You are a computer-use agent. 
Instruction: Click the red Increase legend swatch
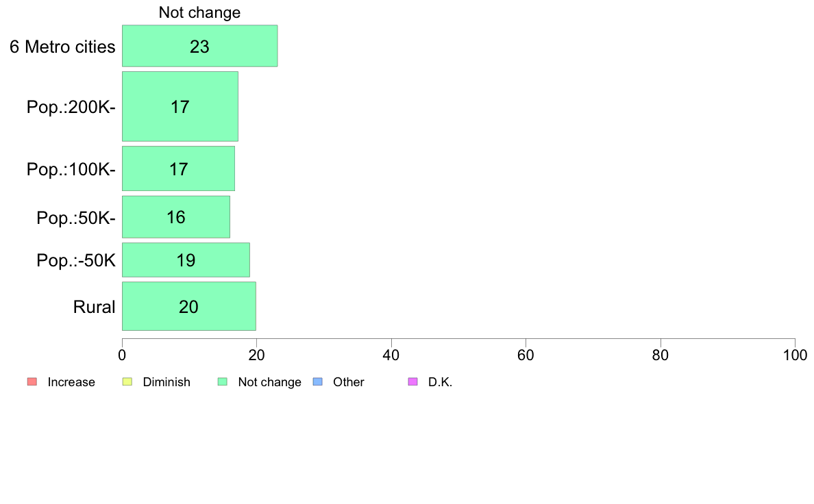[32, 381]
